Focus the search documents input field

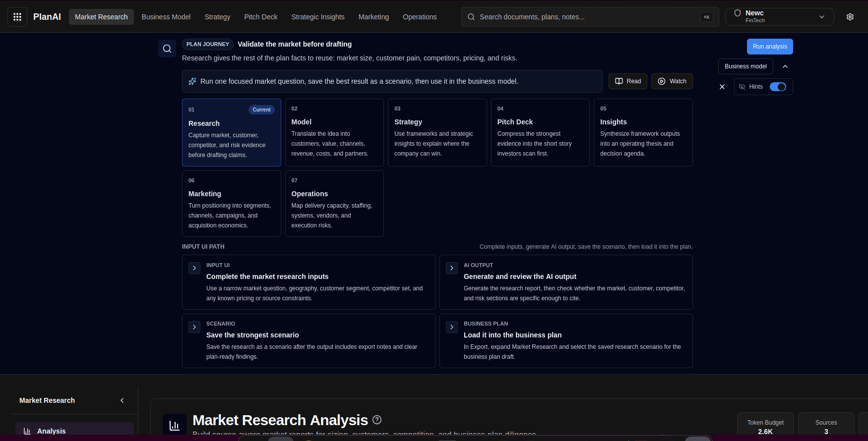click(x=590, y=17)
